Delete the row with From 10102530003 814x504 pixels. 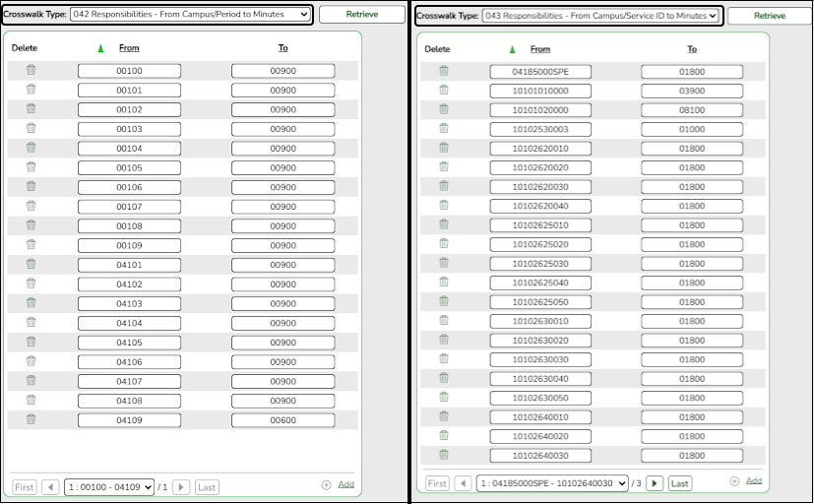tap(444, 128)
